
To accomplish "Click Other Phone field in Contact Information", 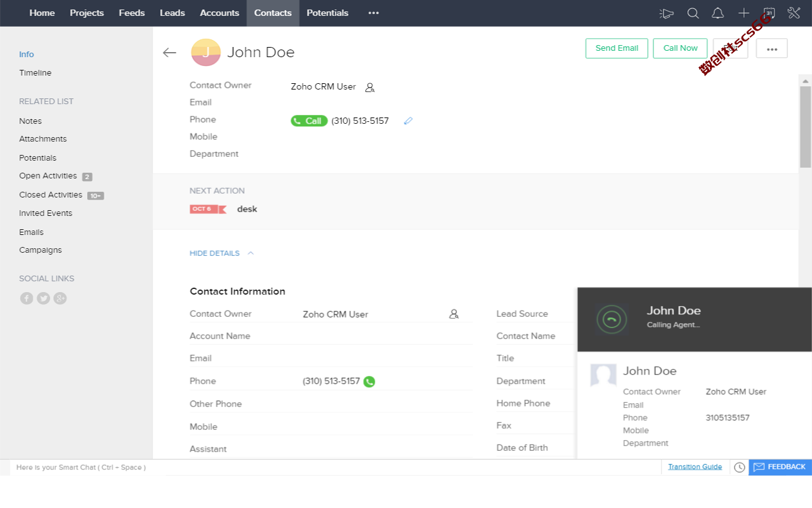I will click(x=331, y=404).
